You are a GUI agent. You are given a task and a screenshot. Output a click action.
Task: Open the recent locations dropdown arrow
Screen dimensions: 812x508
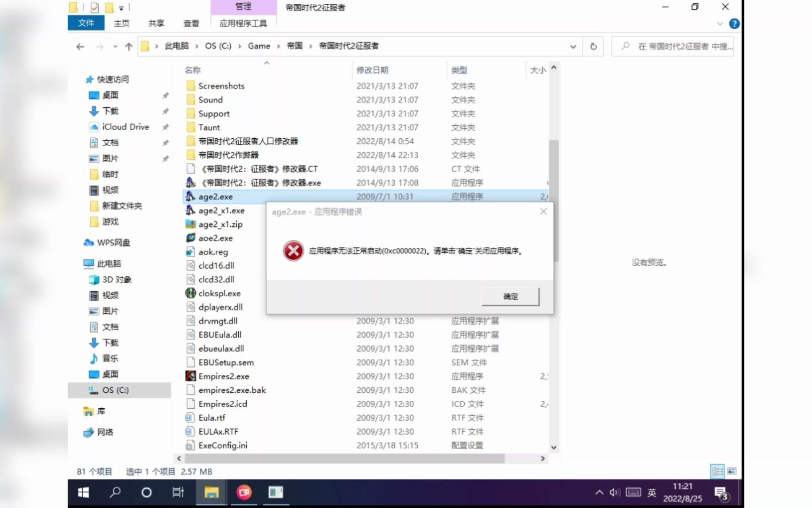pos(115,46)
